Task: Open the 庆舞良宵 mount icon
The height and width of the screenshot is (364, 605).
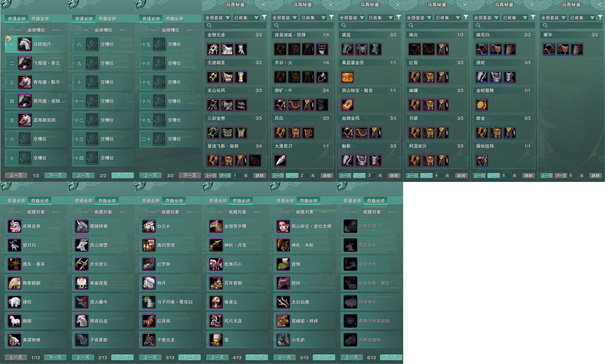Action: tap(15, 226)
